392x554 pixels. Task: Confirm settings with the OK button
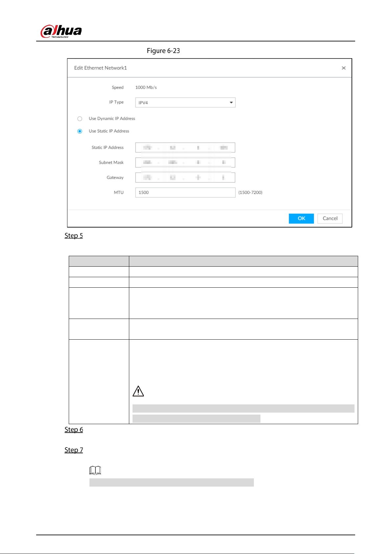pyautogui.click(x=301, y=219)
